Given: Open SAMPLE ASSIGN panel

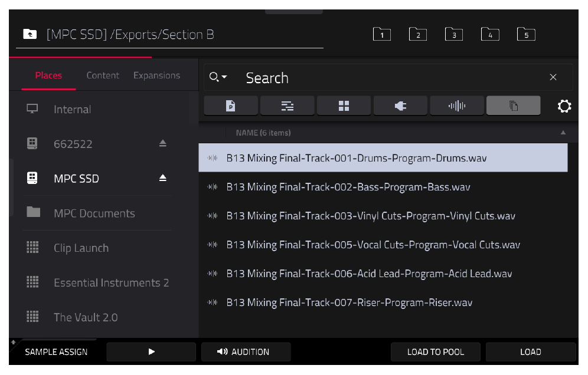Looking at the screenshot, I should pos(56,352).
